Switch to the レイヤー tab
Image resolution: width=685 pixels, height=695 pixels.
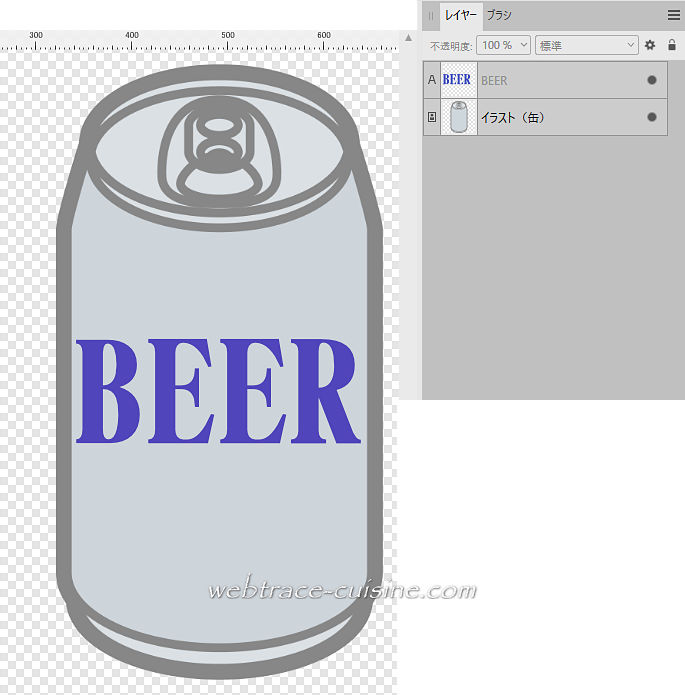tap(461, 15)
